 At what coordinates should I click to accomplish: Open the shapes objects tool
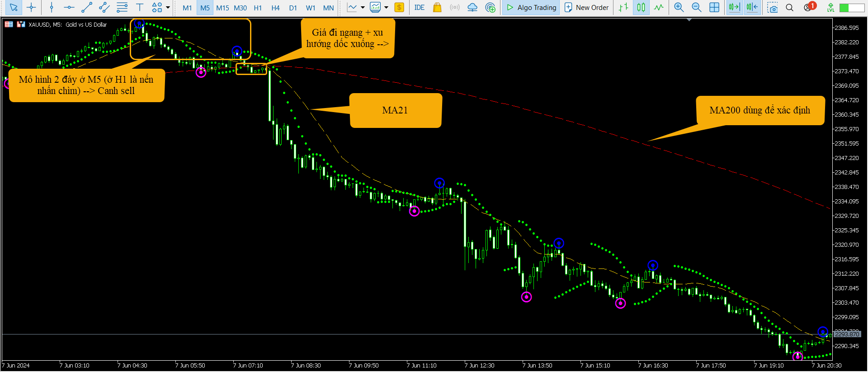(157, 7)
